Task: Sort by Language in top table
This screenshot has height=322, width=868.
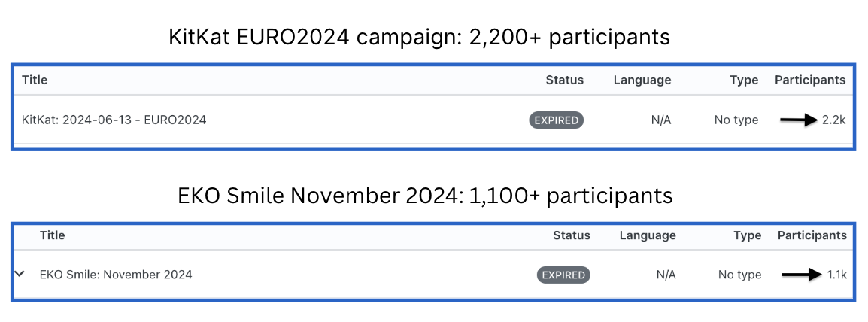Action: [x=642, y=80]
